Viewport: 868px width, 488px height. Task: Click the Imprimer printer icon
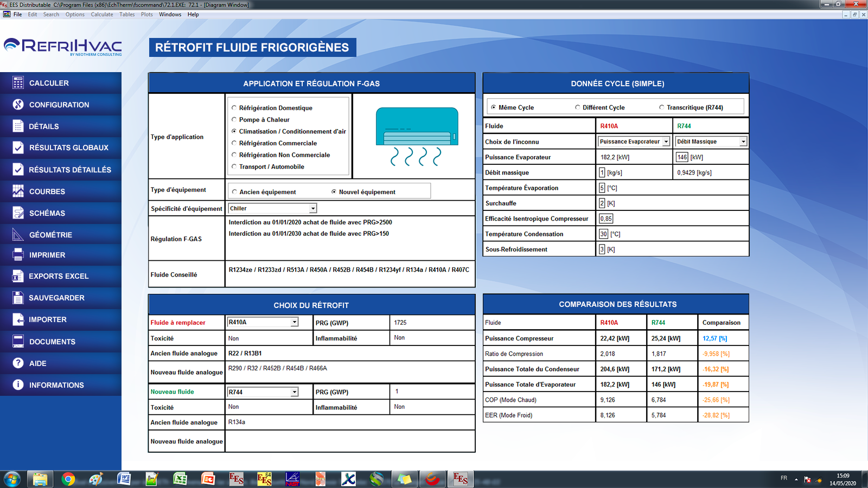click(18, 254)
